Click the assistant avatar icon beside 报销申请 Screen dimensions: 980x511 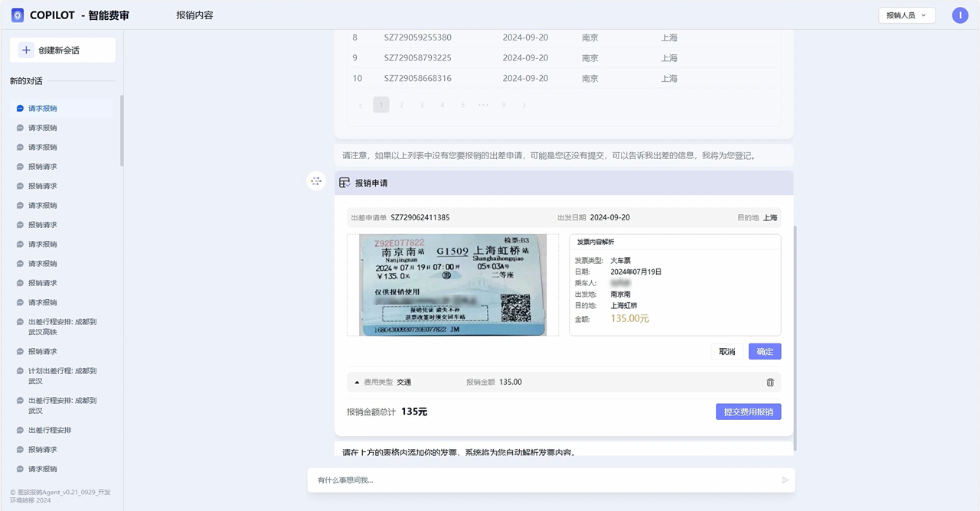point(316,181)
